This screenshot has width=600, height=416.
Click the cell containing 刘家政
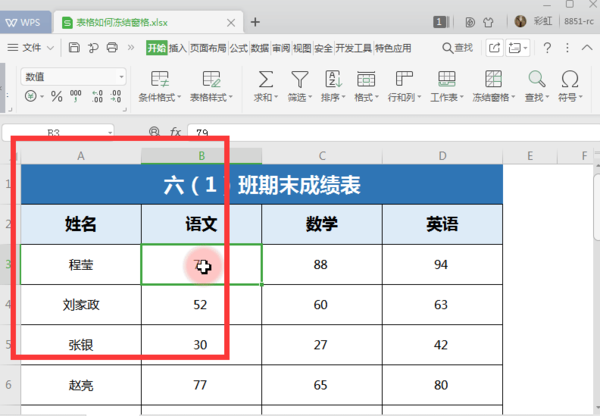click(x=81, y=305)
